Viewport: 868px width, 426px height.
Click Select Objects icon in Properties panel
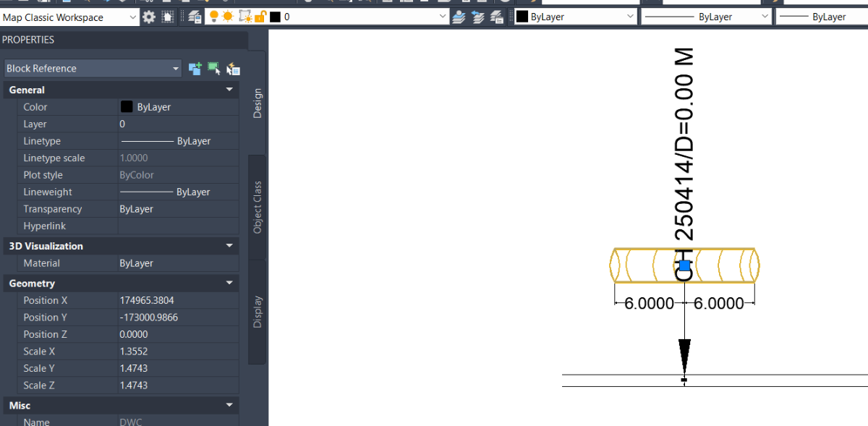pos(214,69)
